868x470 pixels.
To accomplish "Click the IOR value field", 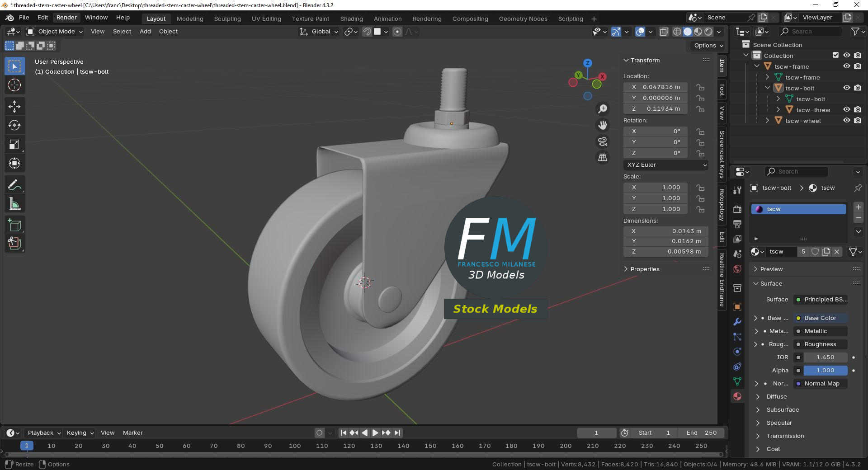I will click(x=826, y=357).
